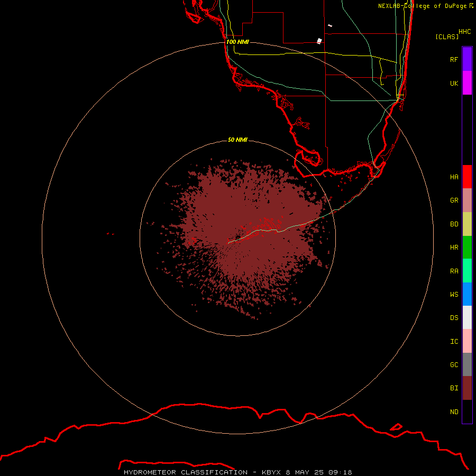Click the RA light green legend swatch
This screenshot has height=476, width=476.
coord(467,271)
